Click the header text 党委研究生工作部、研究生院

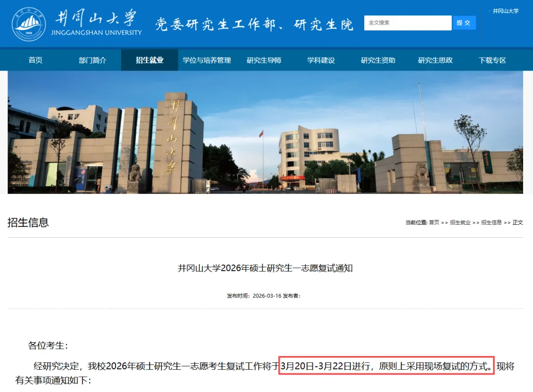pyautogui.click(x=254, y=25)
